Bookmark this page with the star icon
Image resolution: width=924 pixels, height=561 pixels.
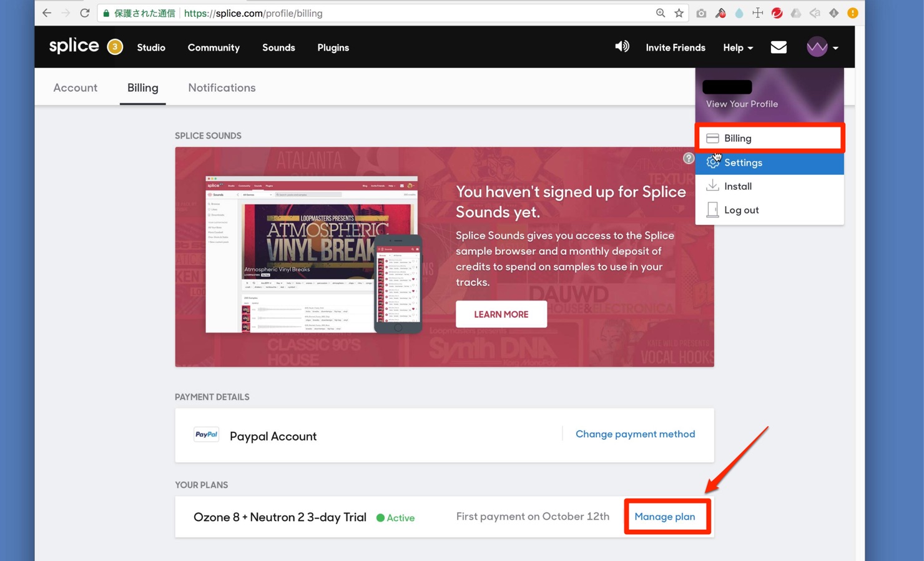pyautogui.click(x=679, y=13)
